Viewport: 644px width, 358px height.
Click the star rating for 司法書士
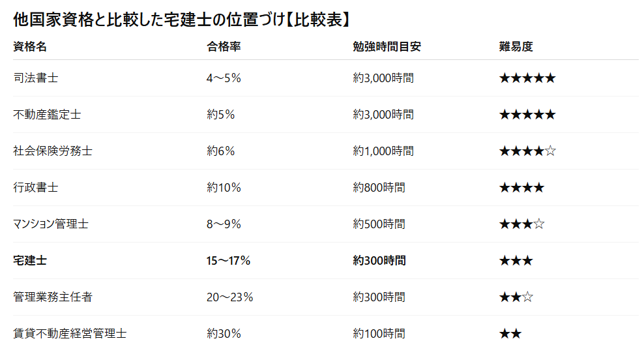click(x=527, y=78)
